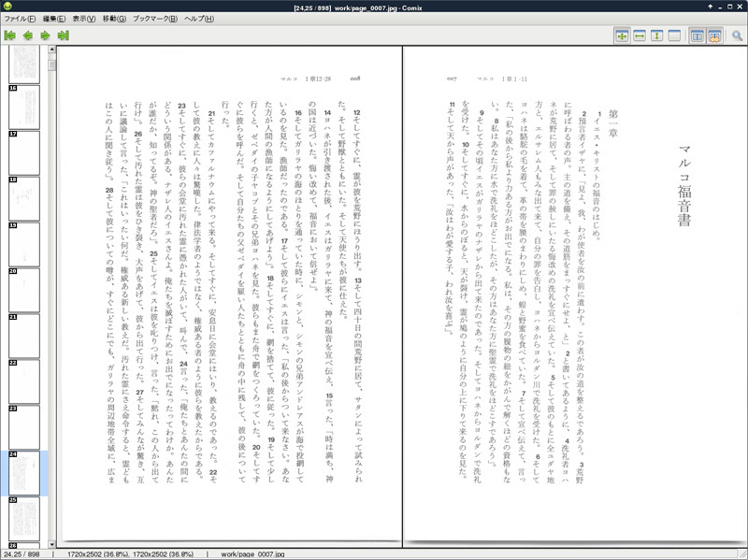
Task: Switch to fit height mode
Action: click(x=657, y=36)
